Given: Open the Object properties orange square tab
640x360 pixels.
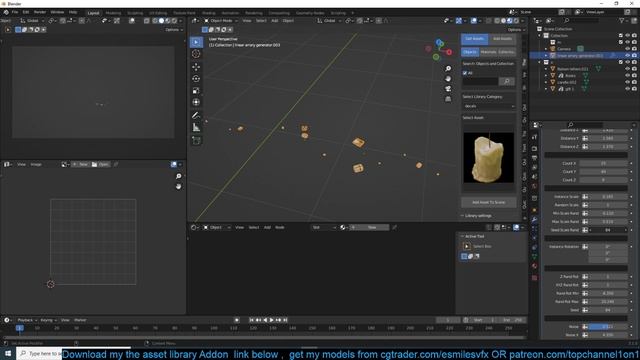Looking at the screenshot, I should 534,209.
